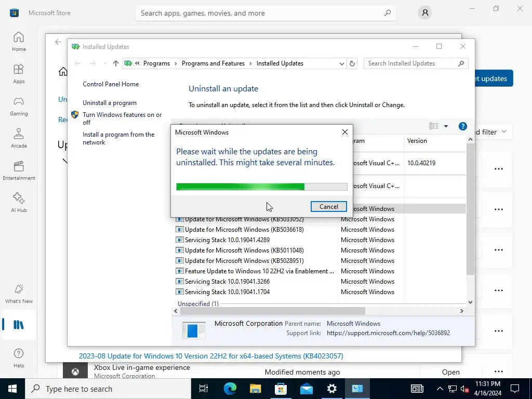
Task: Click Installed Updates breadcrumb
Action: (x=280, y=63)
